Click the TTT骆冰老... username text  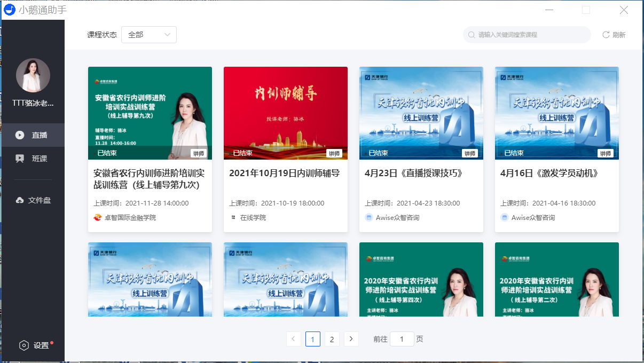click(x=33, y=103)
